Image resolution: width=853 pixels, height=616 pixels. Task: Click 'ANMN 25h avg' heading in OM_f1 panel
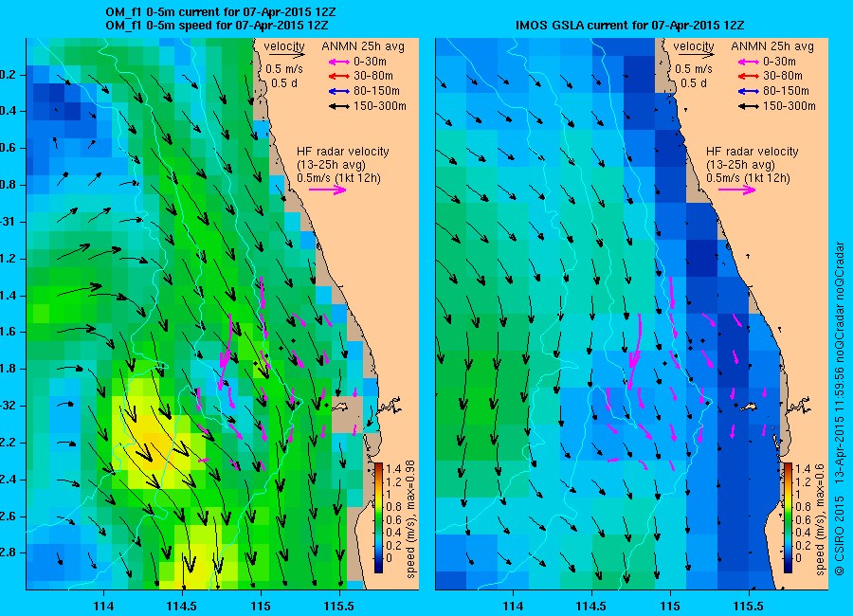(363, 46)
